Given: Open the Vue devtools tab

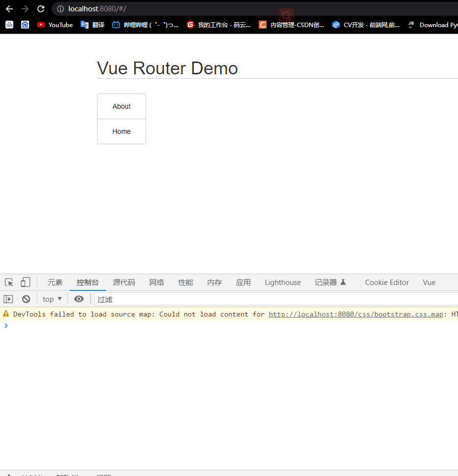Looking at the screenshot, I should tap(429, 283).
